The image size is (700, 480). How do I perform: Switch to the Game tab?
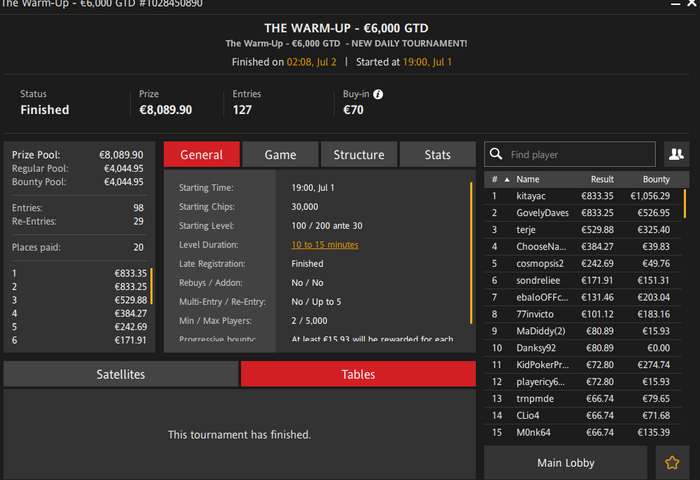point(280,154)
